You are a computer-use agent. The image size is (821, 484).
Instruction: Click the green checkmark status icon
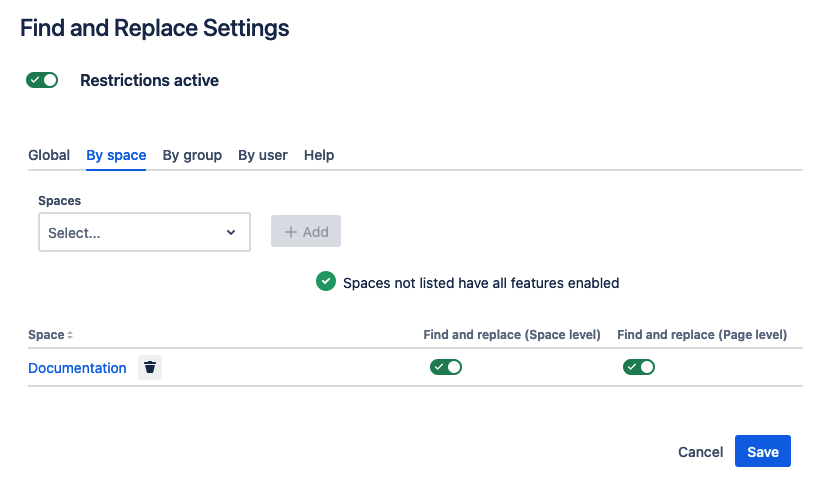point(325,282)
